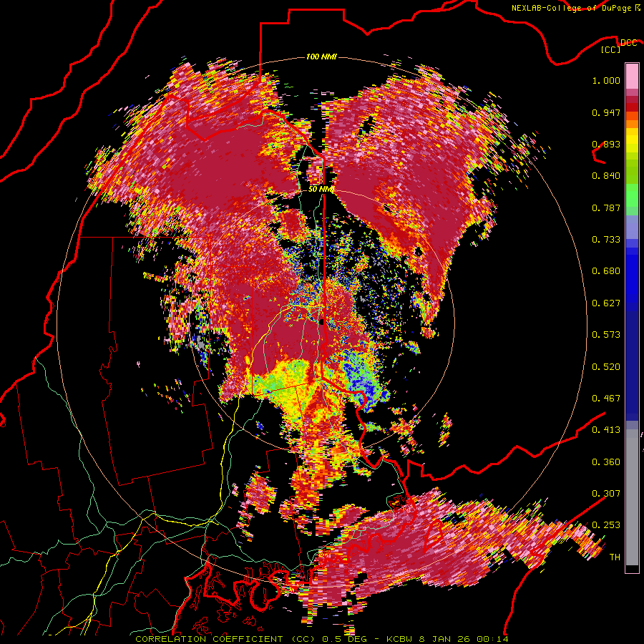The height and width of the screenshot is (644, 644).
Task: Click the NEXLAB-College of DuPage label
Action: (571, 8)
